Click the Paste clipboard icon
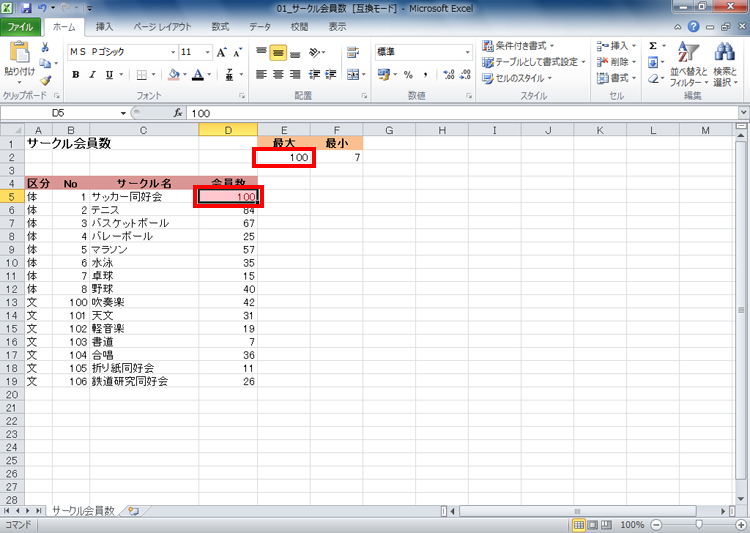750x533 pixels. click(19, 52)
